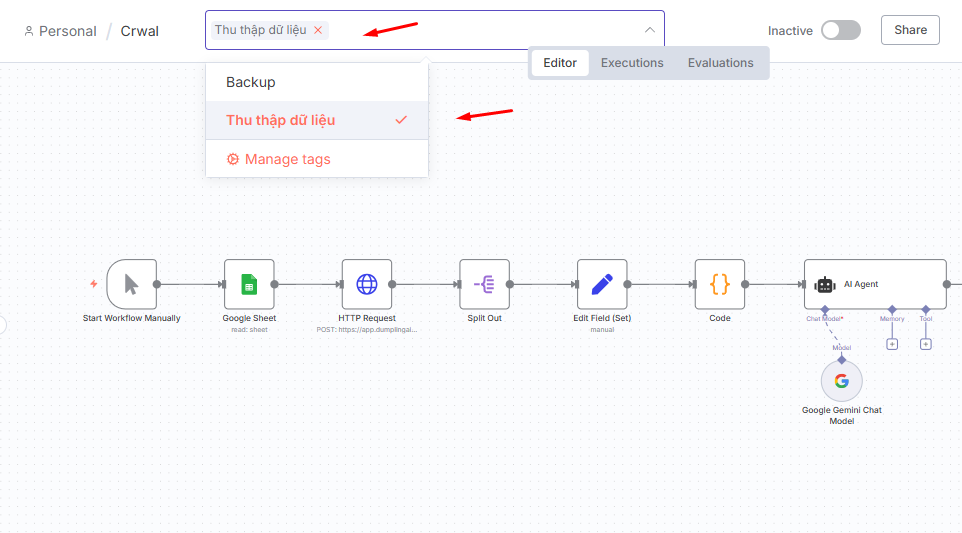Click the 'manual' subtitle under Edit Field

[x=602, y=329]
